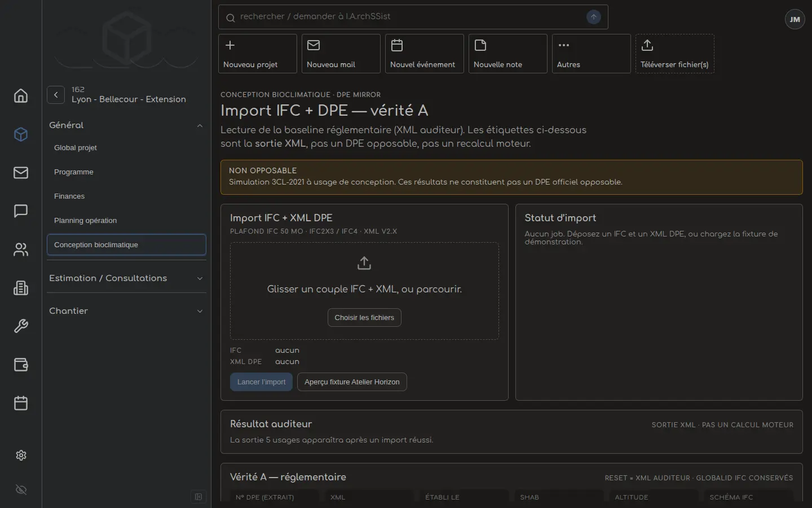The height and width of the screenshot is (508, 812).
Task: Click Nouveau projet button
Action: (258, 54)
